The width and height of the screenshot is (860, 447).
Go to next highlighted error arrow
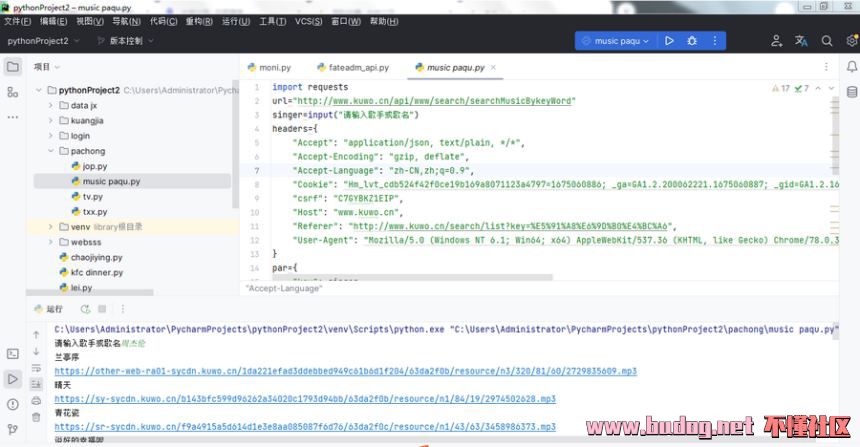click(x=831, y=88)
